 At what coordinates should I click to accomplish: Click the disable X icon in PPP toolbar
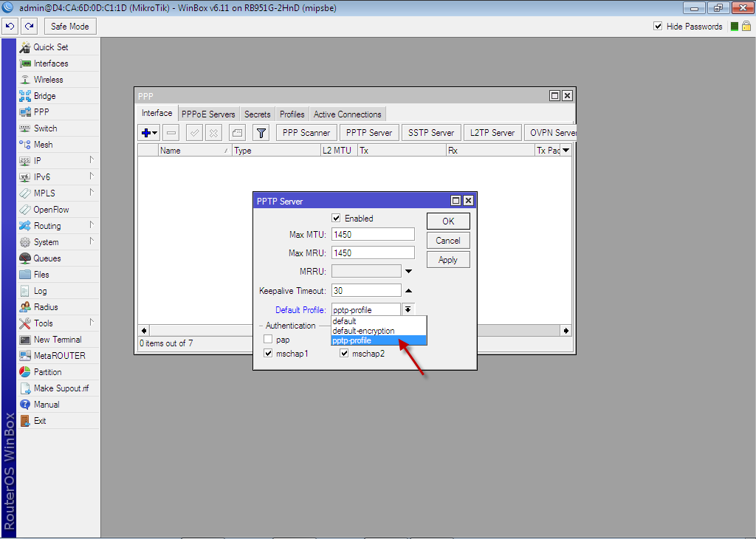point(213,133)
